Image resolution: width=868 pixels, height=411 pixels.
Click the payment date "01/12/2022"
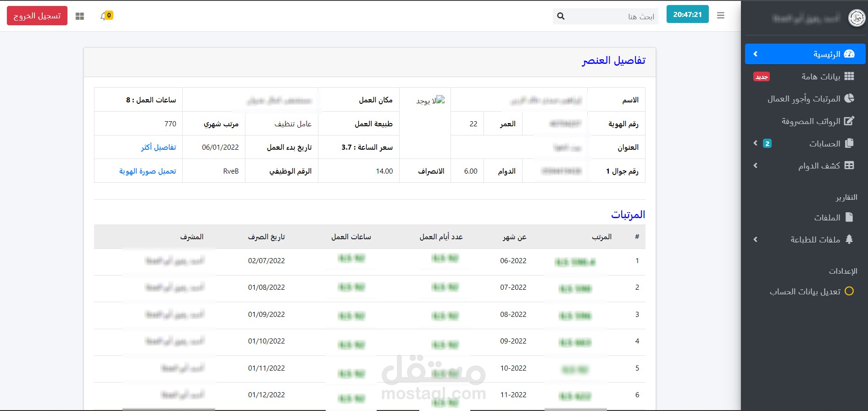point(267,394)
